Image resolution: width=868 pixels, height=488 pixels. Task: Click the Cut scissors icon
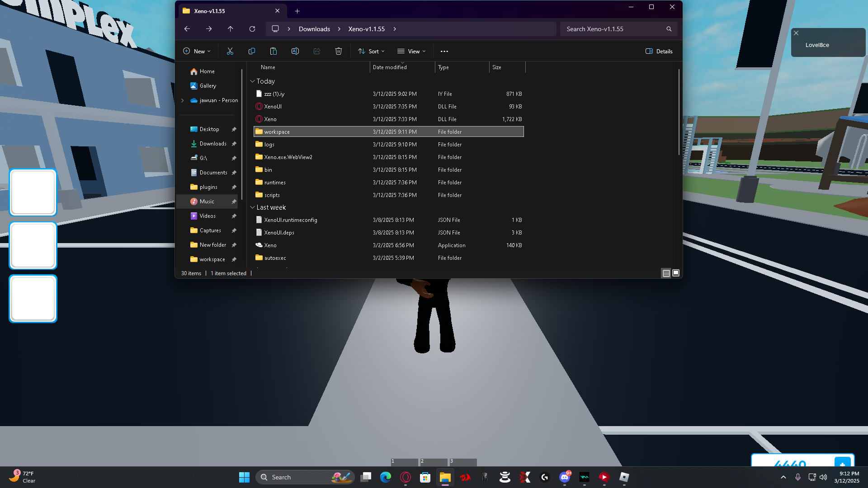[x=230, y=51]
